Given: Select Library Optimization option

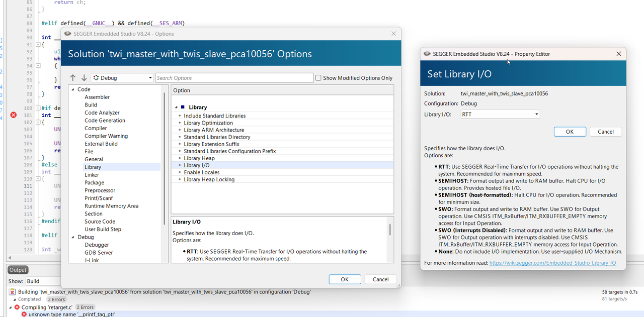Looking at the screenshot, I should coord(208,123).
